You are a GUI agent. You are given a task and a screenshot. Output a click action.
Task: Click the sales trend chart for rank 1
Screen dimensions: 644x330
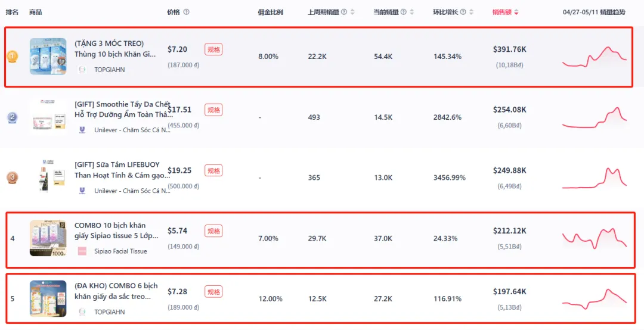click(x=595, y=57)
